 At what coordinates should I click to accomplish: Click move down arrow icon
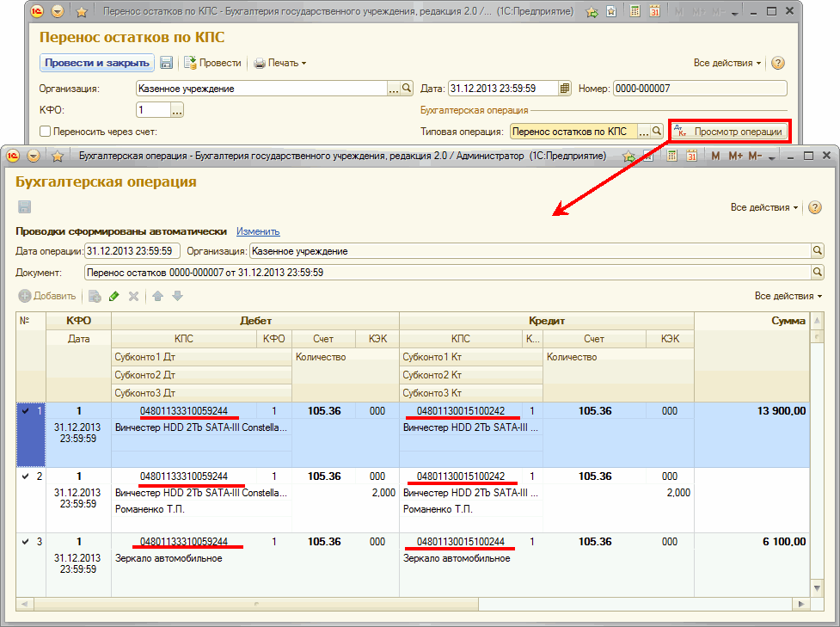[177, 296]
